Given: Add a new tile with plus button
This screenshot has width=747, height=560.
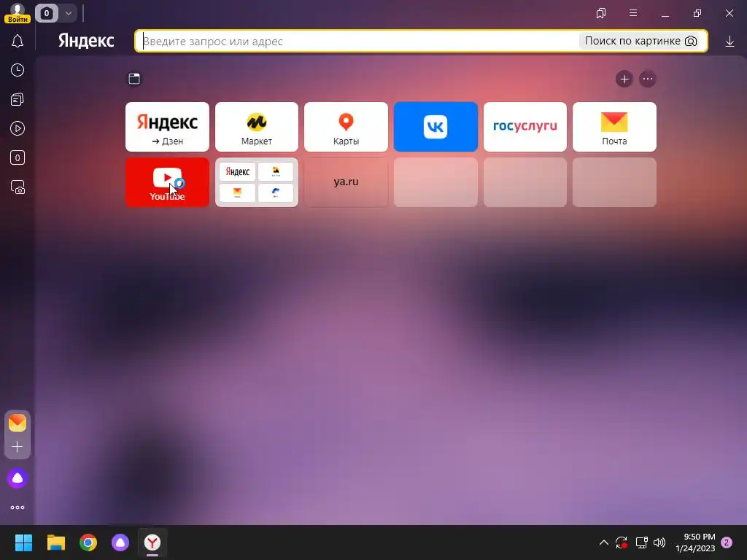Looking at the screenshot, I should (624, 79).
